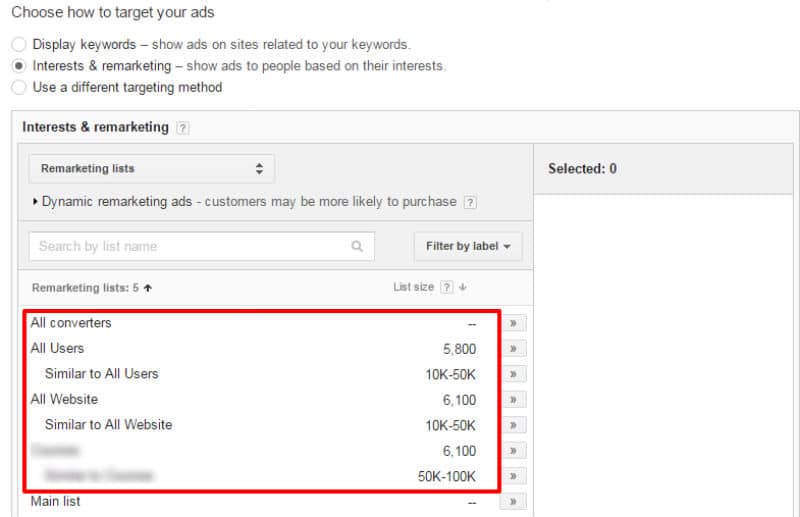Add All converters list with arrow button
This screenshot has width=800, height=517.
tap(513, 323)
